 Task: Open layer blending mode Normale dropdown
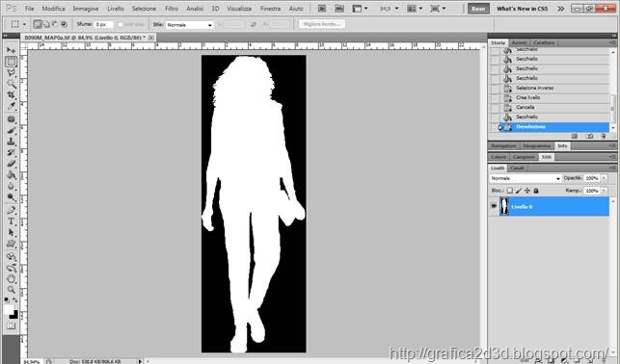click(526, 178)
